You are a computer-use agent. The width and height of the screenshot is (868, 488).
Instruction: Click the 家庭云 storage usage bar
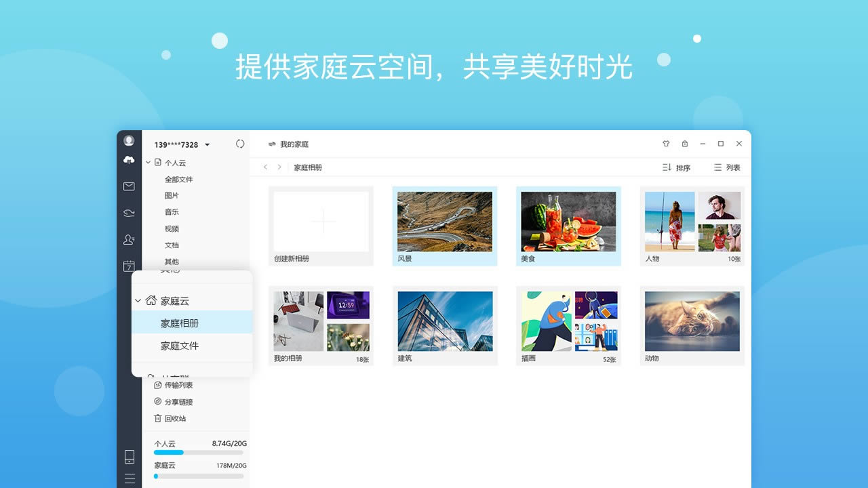(199, 476)
